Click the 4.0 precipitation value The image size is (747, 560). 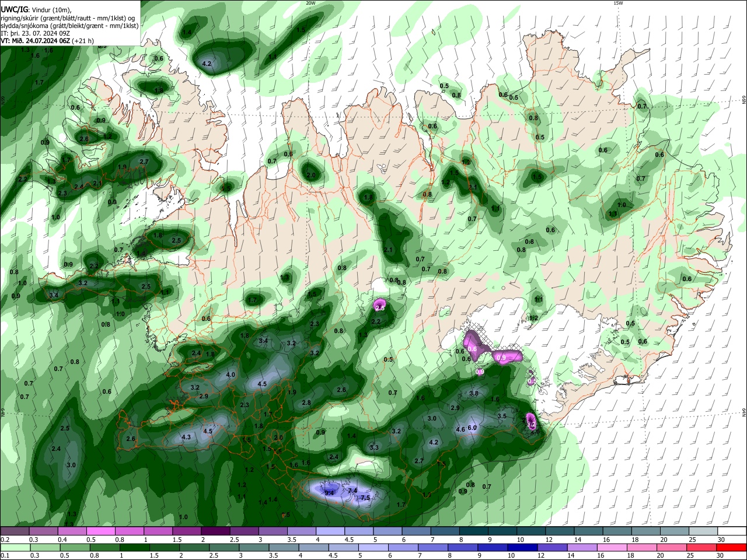[231, 374]
